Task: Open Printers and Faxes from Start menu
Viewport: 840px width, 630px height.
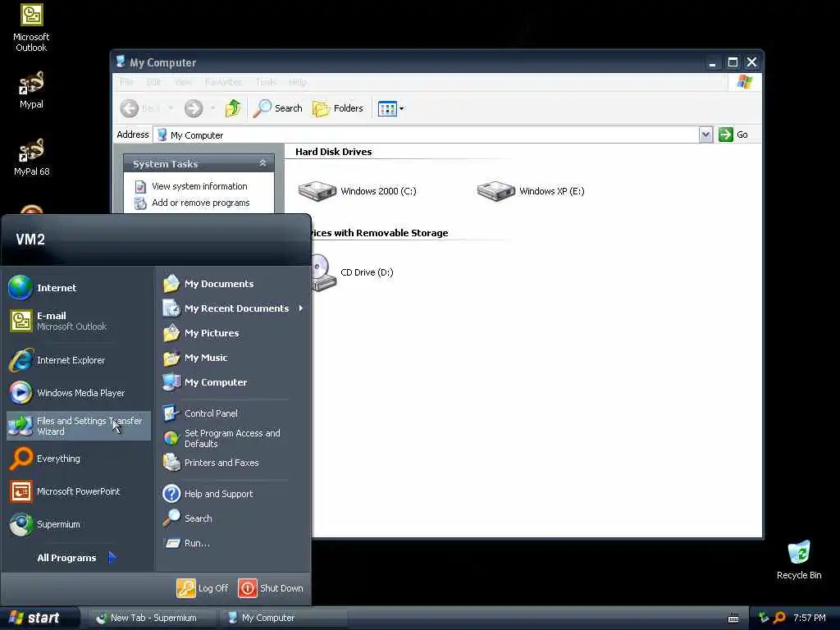Action: point(232,463)
